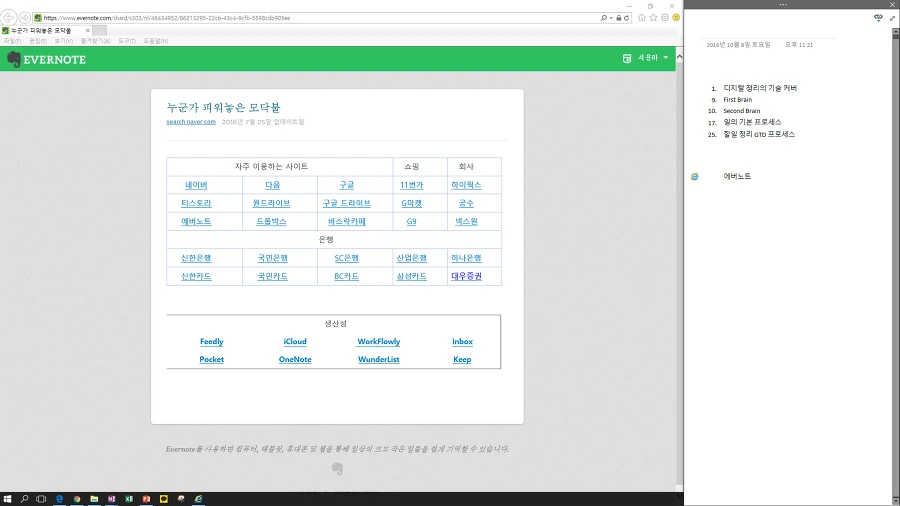The image size is (900, 506).
Task: Open Microsoft Edge from the taskbar
Action: pos(59,499)
